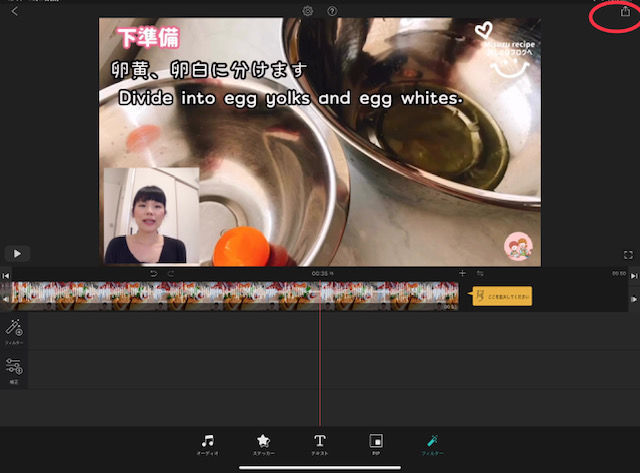This screenshot has width=640, height=473.
Task: Select the Text tool tab
Action: click(x=320, y=444)
